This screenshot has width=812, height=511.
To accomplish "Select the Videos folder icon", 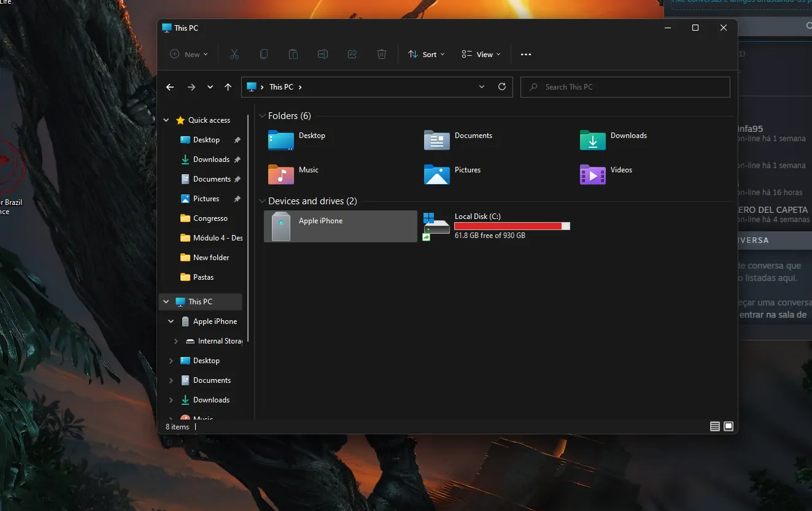I will tap(593, 174).
